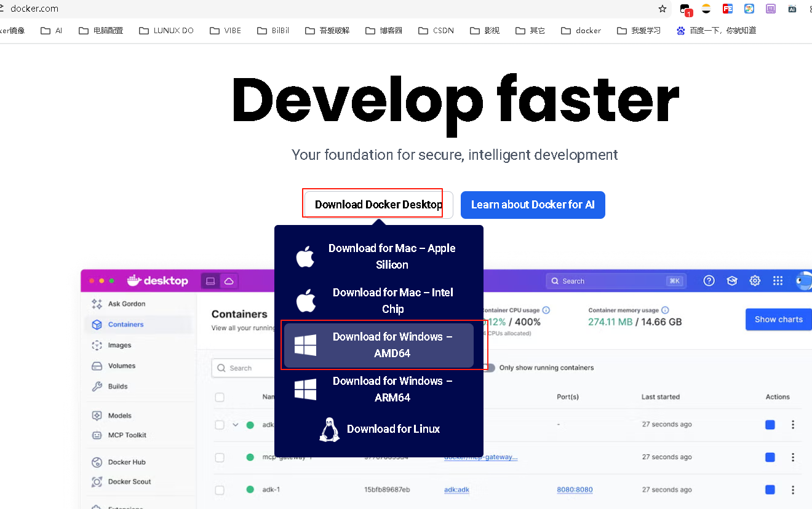Open the Learning center graduation cap icon

[x=732, y=281]
